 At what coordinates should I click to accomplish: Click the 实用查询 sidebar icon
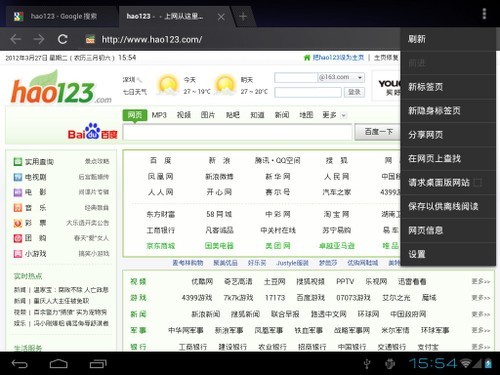click(x=18, y=162)
